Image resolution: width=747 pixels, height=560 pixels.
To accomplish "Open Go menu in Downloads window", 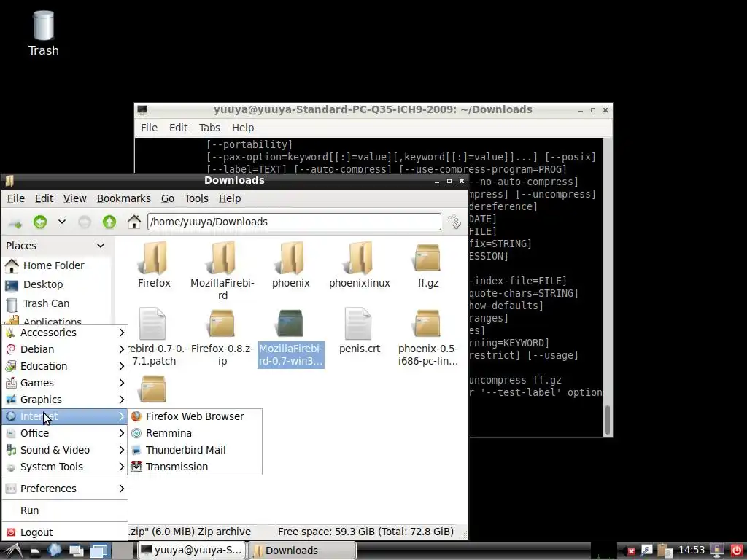I will [x=168, y=198].
